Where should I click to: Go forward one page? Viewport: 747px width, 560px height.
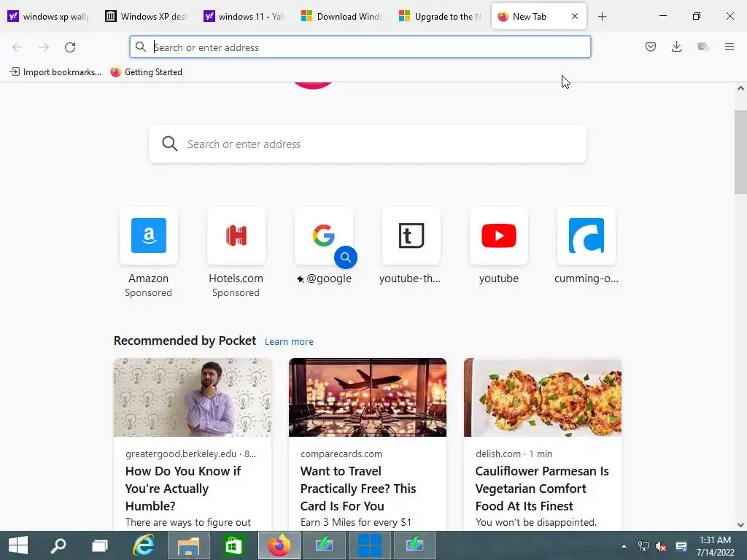click(x=44, y=47)
